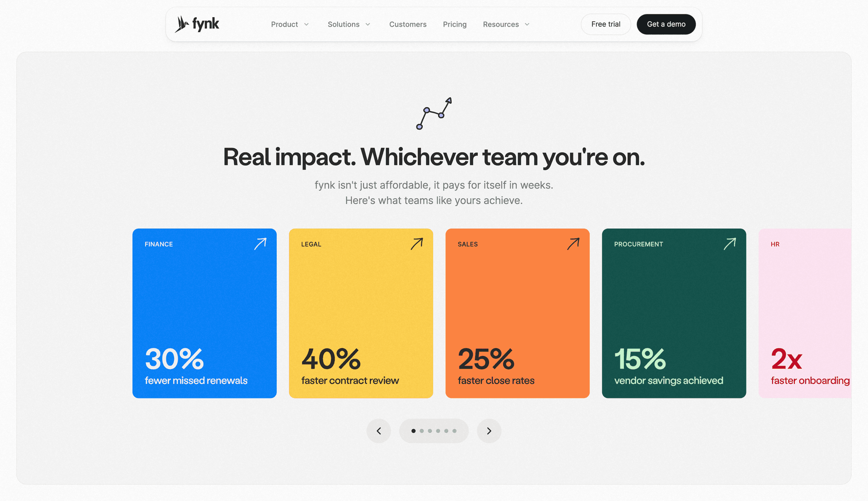Open the Customers page from navigation
The width and height of the screenshot is (868, 501).
point(407,24)
